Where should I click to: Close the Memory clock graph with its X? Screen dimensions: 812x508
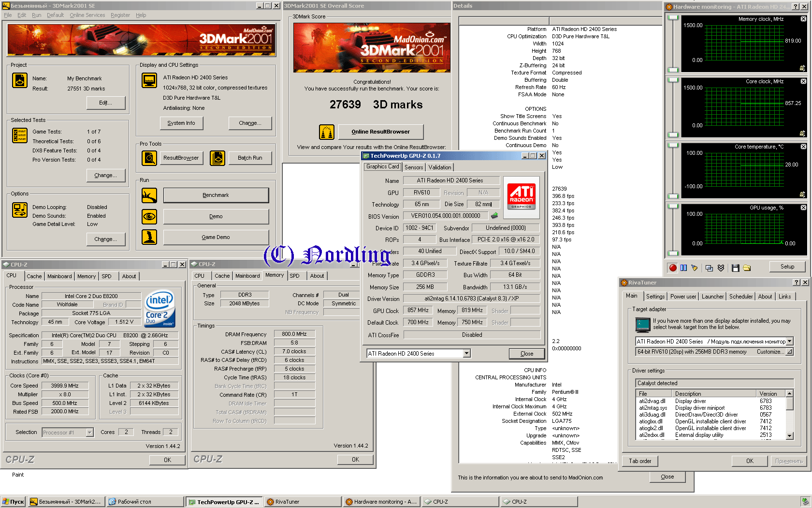pos(803,19)
